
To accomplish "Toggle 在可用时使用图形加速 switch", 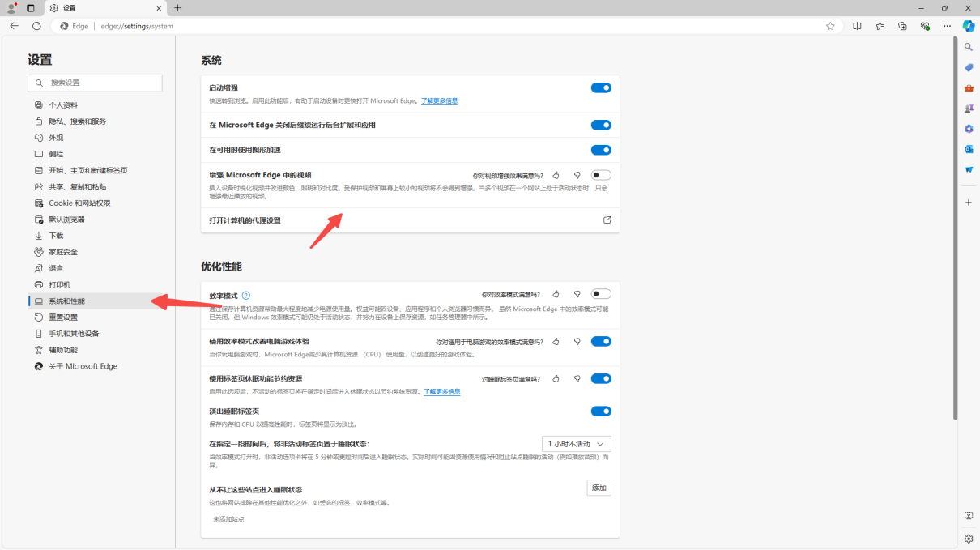I will coord(601,150).
